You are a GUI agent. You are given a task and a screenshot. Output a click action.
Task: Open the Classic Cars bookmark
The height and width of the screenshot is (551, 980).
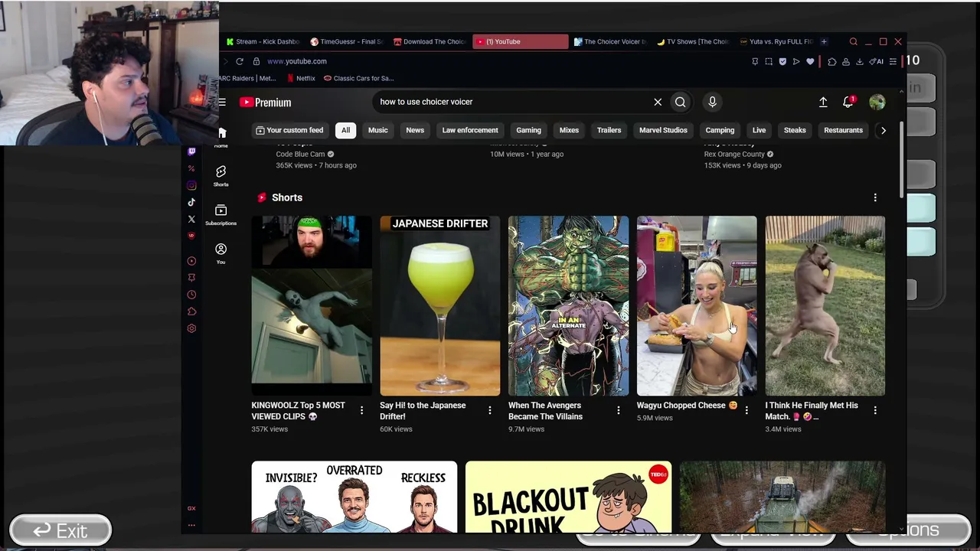358,78
